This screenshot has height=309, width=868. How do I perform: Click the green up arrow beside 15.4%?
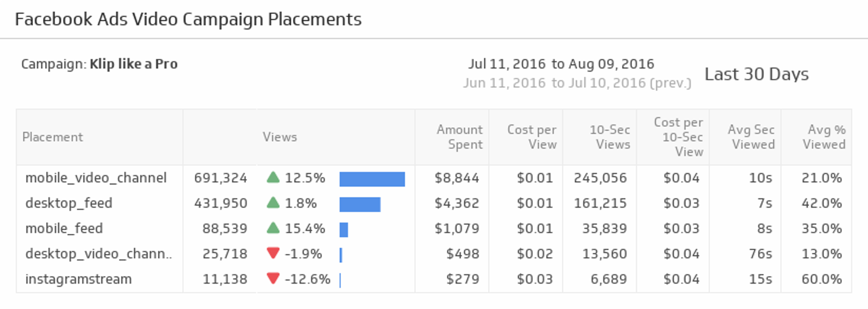coord(273,228)
